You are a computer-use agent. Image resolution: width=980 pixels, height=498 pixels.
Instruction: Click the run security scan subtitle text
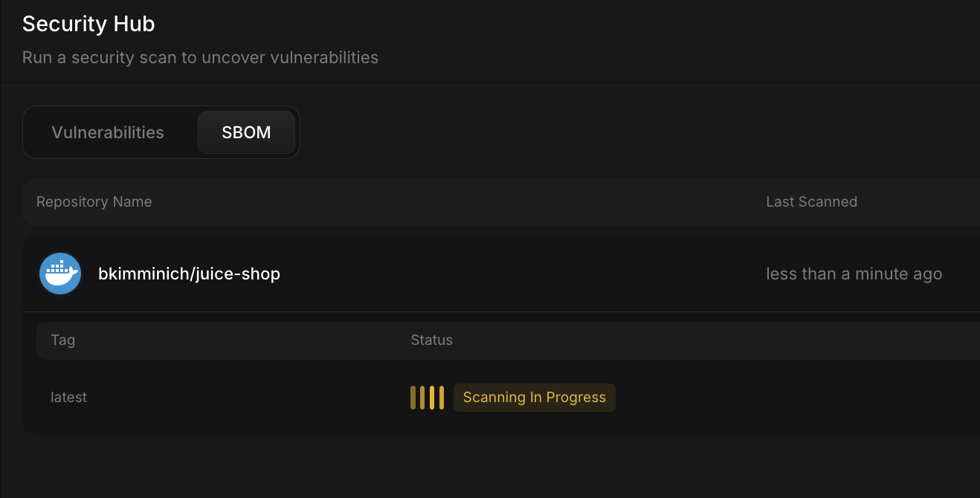point(201,57)
